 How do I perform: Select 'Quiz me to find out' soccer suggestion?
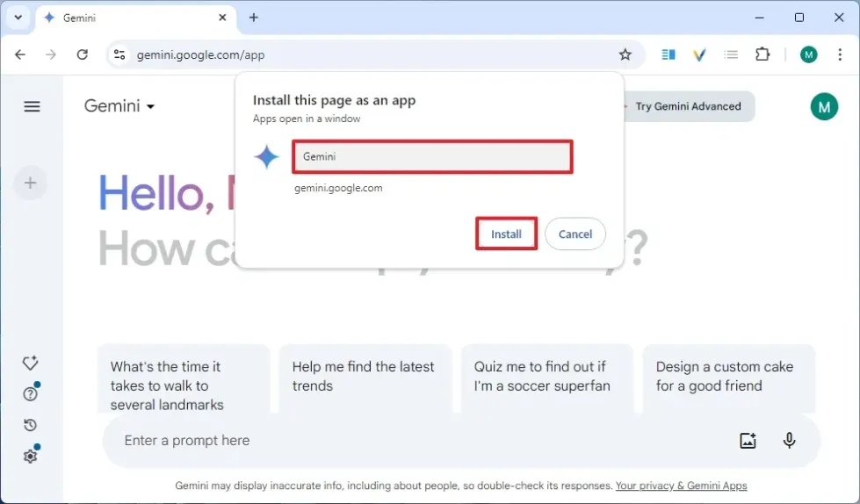pos(546,379)
